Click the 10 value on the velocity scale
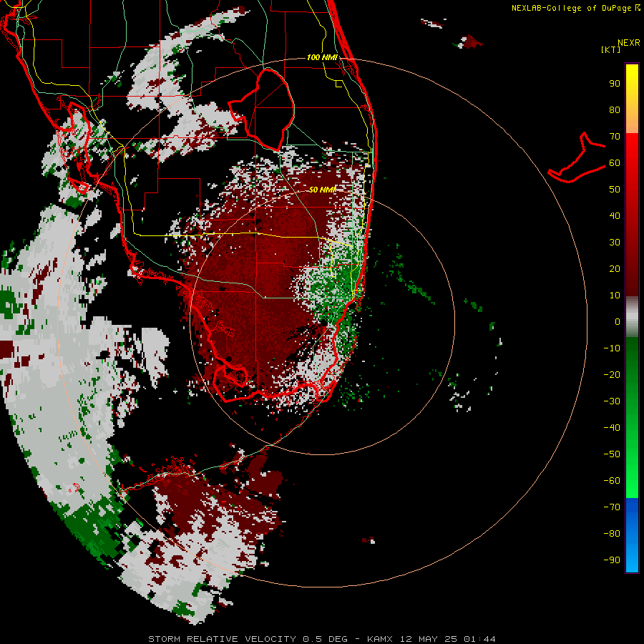 [615, 296]
